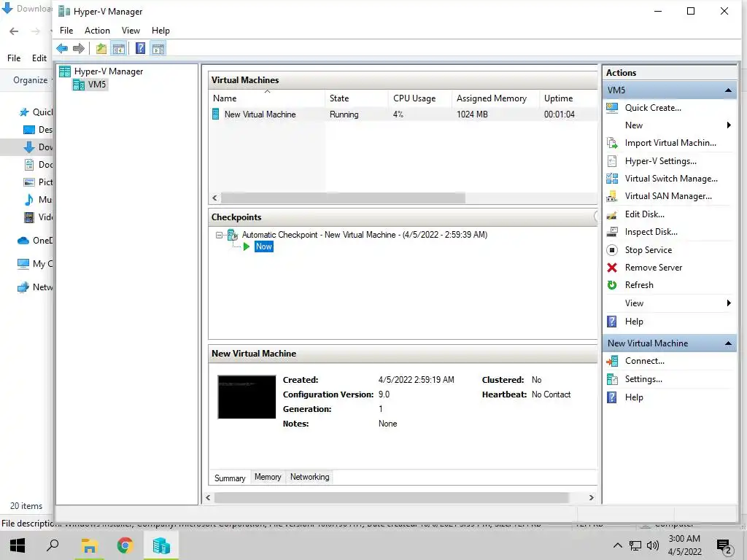Click the Import Virtual Machine icon
Viewport: 747px width, 560px height.
[612, 143]
